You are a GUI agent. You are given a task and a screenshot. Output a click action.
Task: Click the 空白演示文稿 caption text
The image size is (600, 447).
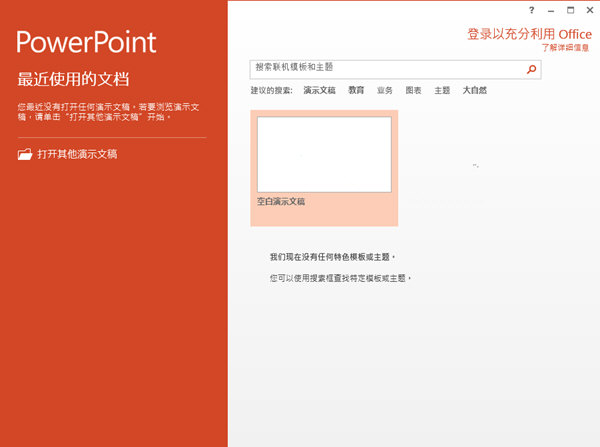point(281,202)
